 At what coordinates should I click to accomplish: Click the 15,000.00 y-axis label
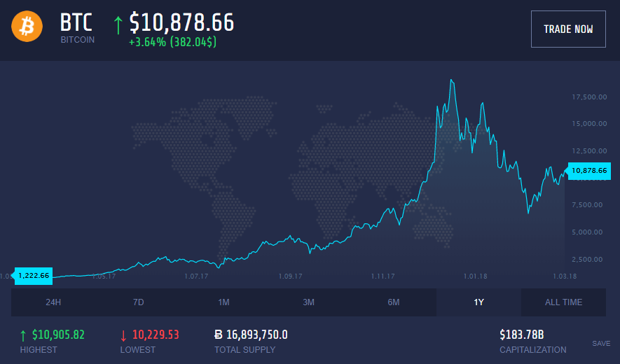(589, 124)
